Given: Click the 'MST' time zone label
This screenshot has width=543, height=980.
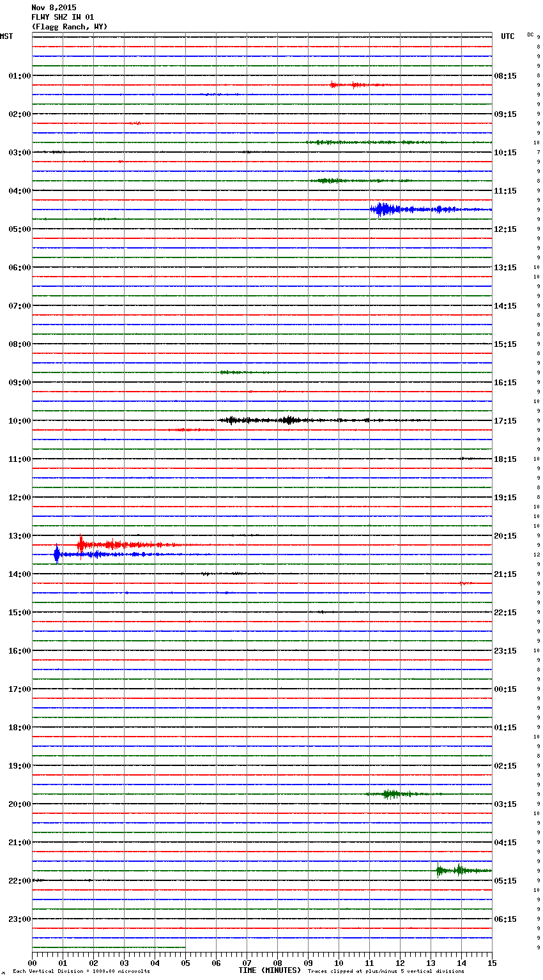Looking at the screenshot, I should pos(6,36).
